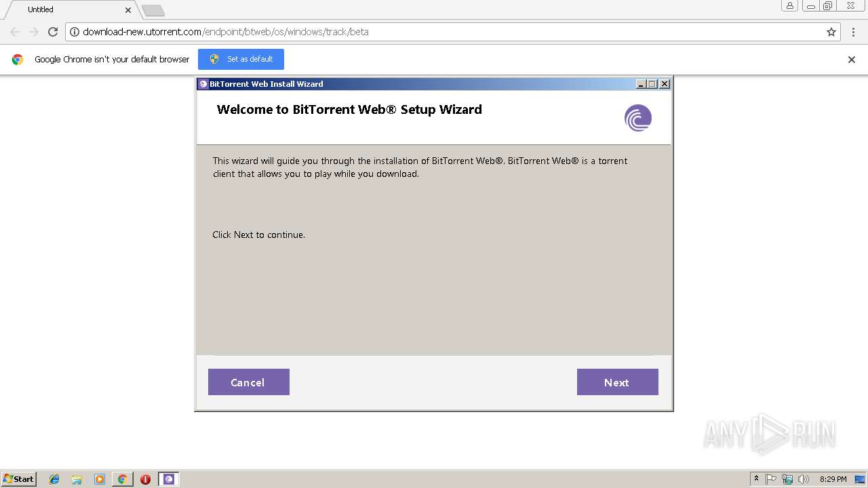
Task: Select the URL in the address bar
Action: pyautogui.click(x=226, y=32)
